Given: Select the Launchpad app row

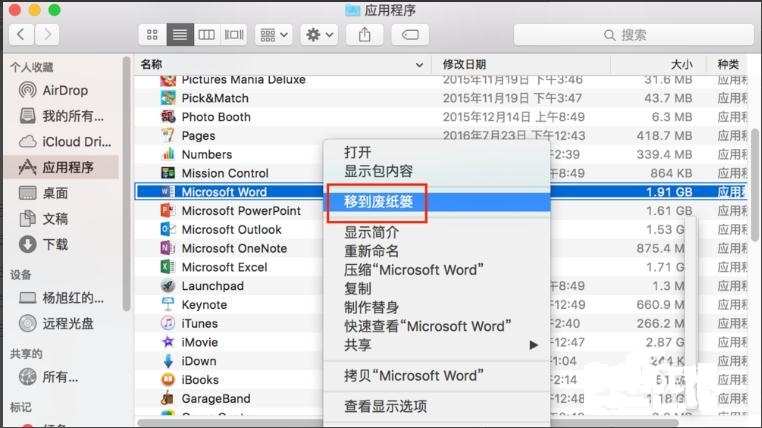Looking at the screenshot, I should pyautogui.click(x=228, y=286).
